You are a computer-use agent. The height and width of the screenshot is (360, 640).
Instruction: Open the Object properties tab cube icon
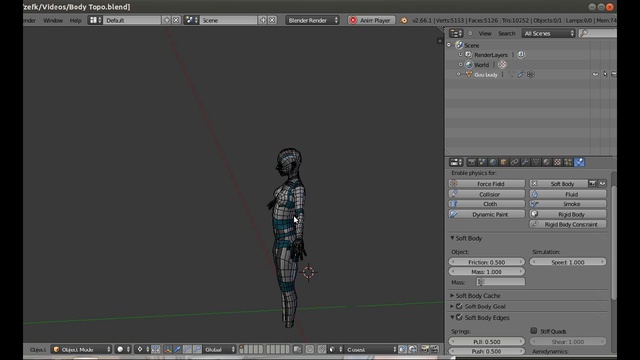(x=504, y=162)
